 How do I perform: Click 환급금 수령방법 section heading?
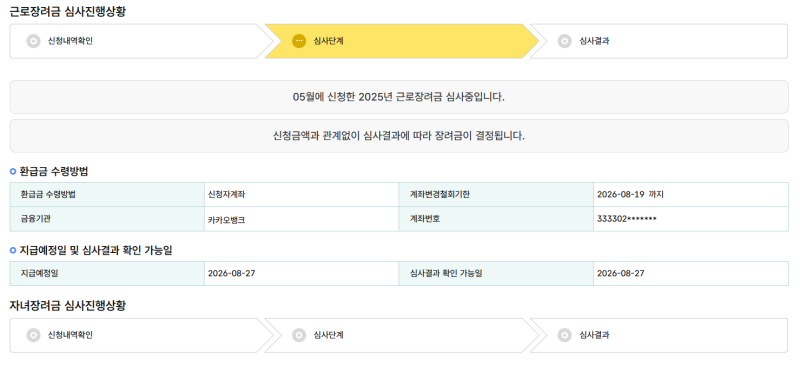54,172
